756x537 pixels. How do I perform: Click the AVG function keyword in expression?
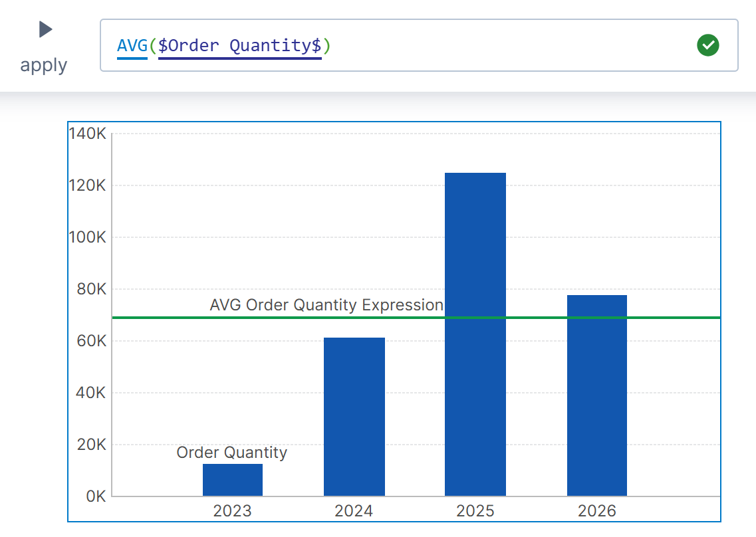(x=132, y=46)
